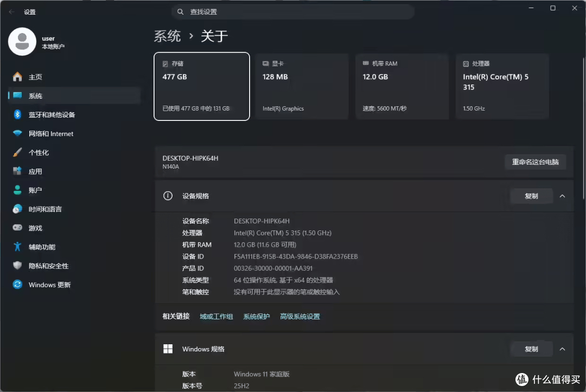Click 重命名这台电脑 button
586x392 pixels.
click(535, 162)
